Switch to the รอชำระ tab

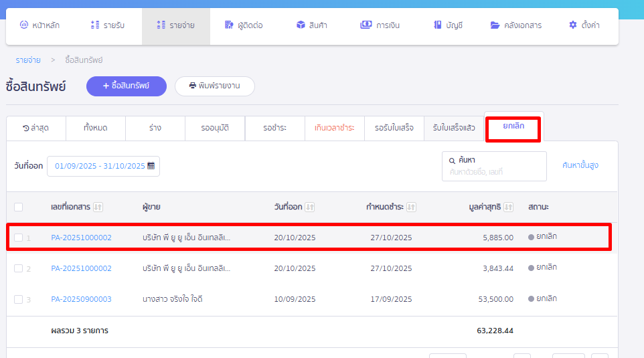coord(275,128)
